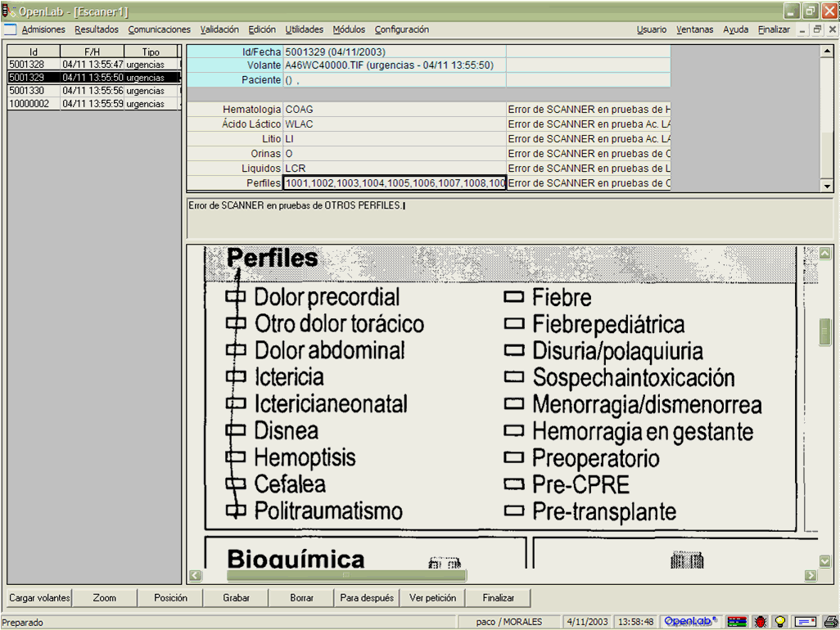This screenshot has width=840, height=630.
Task: Click the Preoperatorio checkbox on scanned form
Action: point(513,458)
